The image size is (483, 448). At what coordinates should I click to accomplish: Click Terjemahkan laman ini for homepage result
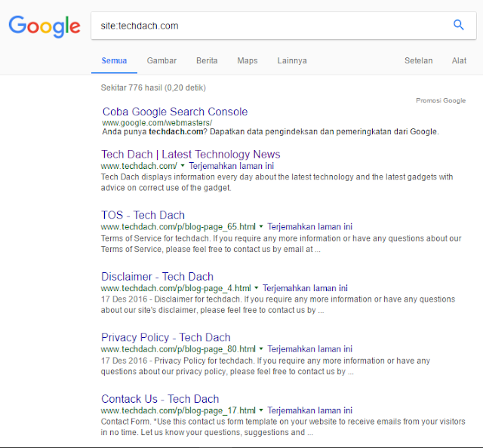(232, 166)
